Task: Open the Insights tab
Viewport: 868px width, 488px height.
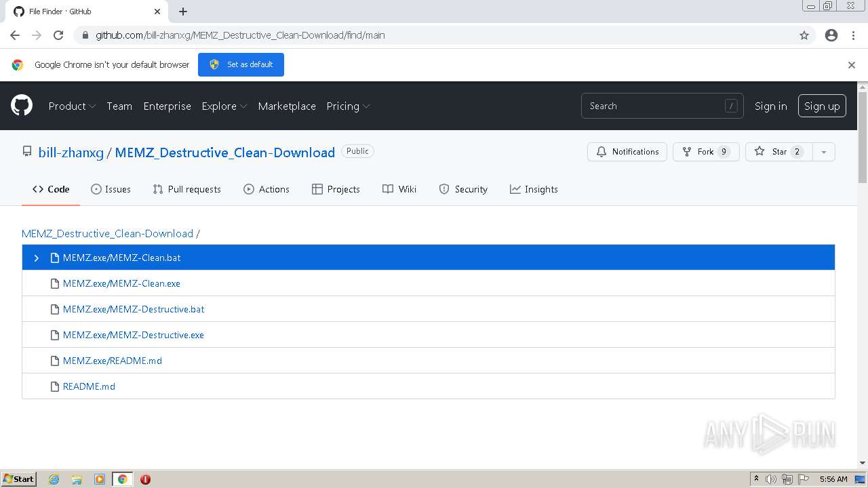Action: click(534, 189)
